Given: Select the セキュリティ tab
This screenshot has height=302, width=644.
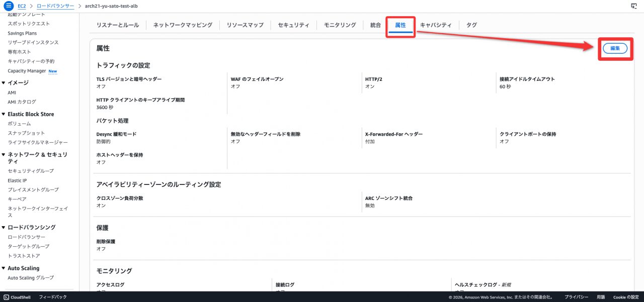Looking at the screenshot, I should click(293, 25).
